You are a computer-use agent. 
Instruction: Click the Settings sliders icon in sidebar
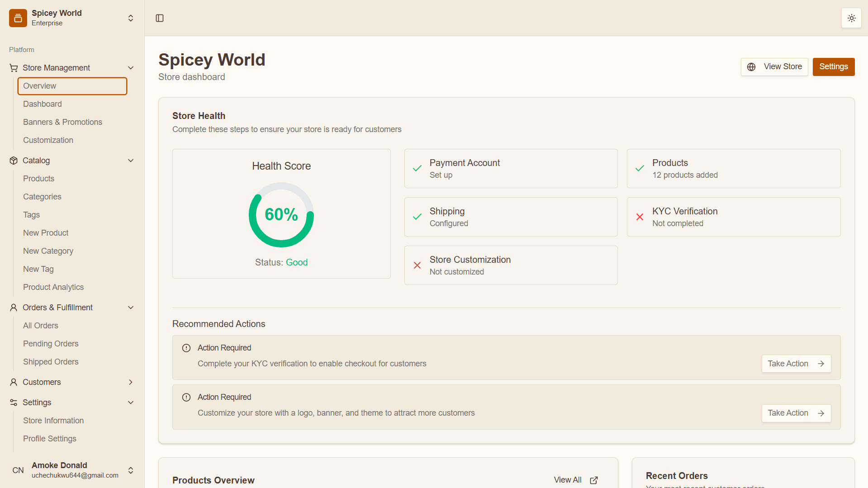14,403
